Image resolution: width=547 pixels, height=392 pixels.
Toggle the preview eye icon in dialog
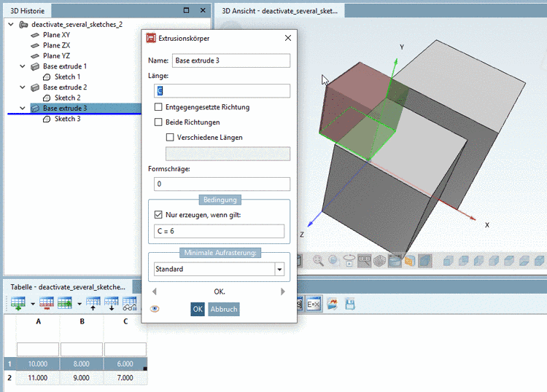pos(155,309)
